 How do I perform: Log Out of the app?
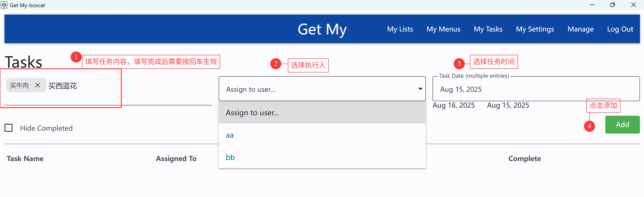click(620, 29)
